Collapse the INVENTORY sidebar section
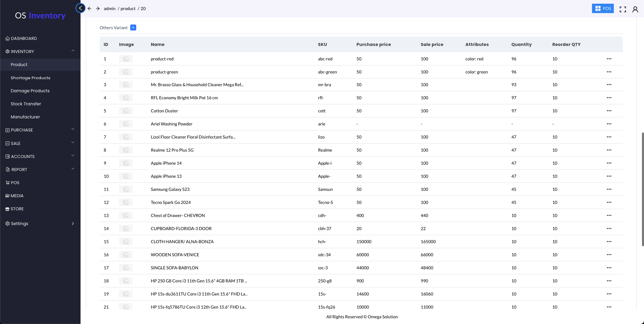The image size is (644, 324). [73, 51]
